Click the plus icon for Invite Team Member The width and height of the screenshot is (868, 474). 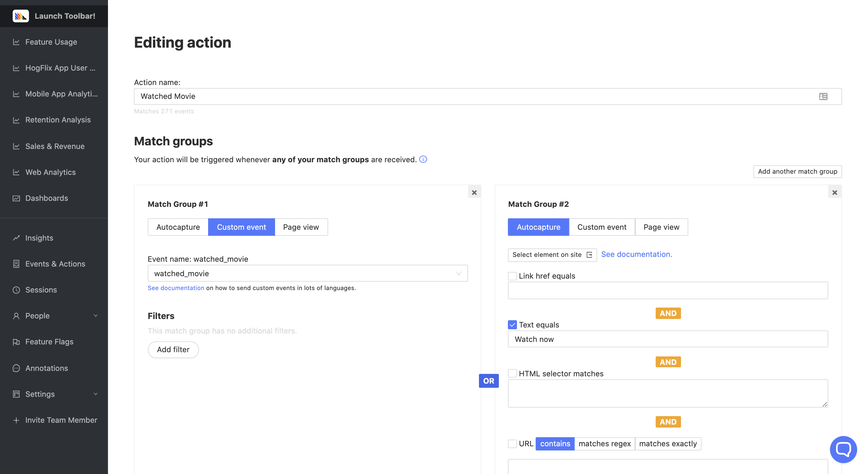pos(16,420)
